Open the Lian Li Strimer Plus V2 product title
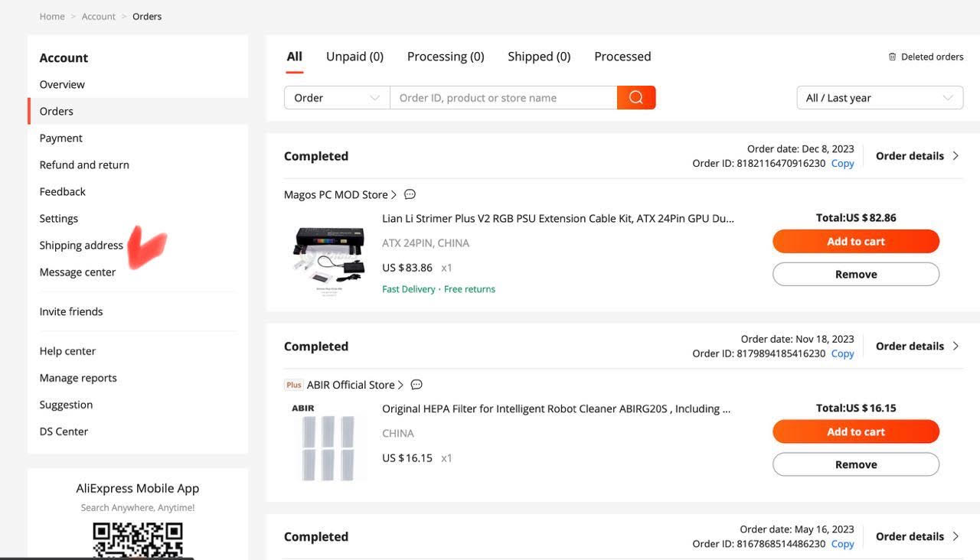Viewport: 980px width, 560px height. click(x=558, y=218)
